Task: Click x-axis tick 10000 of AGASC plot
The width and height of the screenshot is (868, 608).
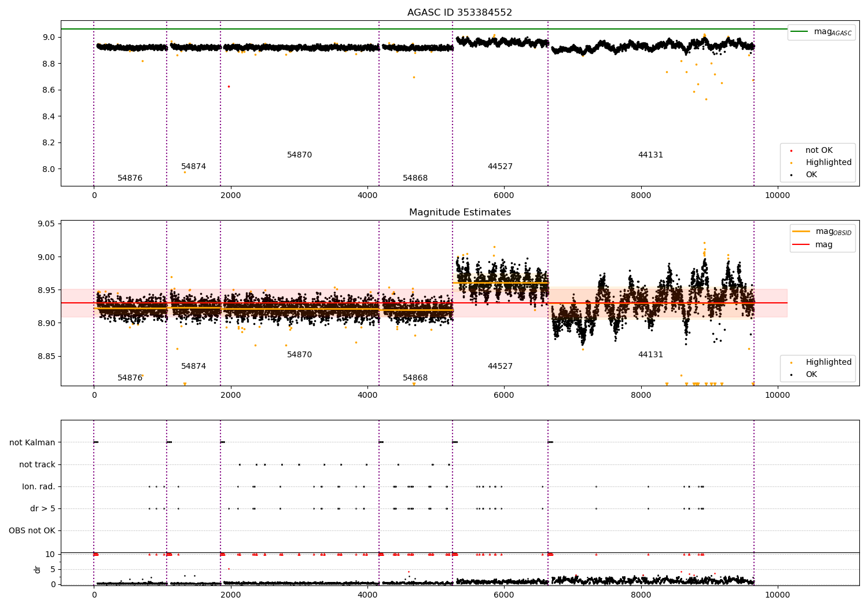Action: pyautogui.click(x=777, y=196)
